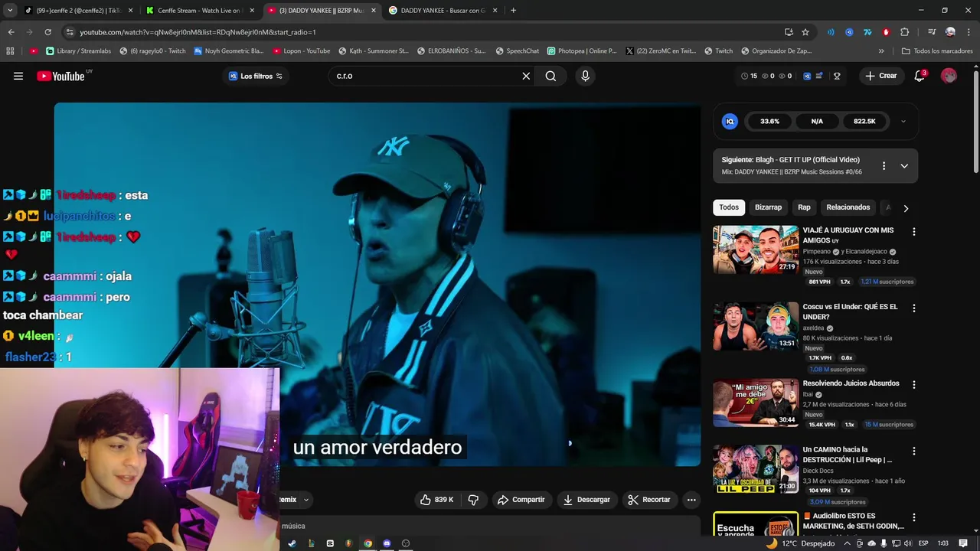Bookmark this page with star icon
The height and width of the screenshot is (551, 980).
pos(805,32)
